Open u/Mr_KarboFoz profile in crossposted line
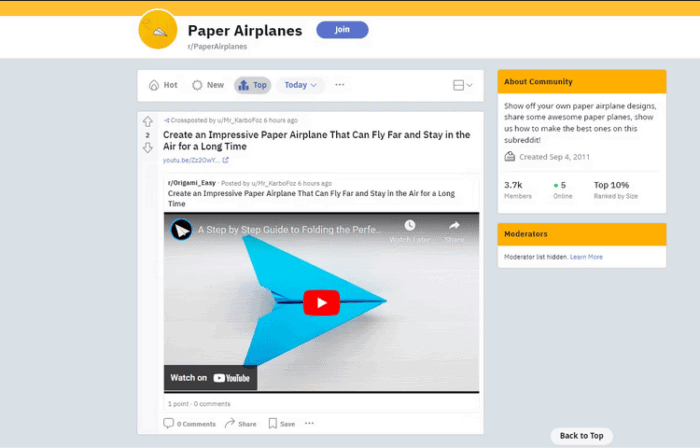This screenshot has height=448, width=700. click(239, 120)
